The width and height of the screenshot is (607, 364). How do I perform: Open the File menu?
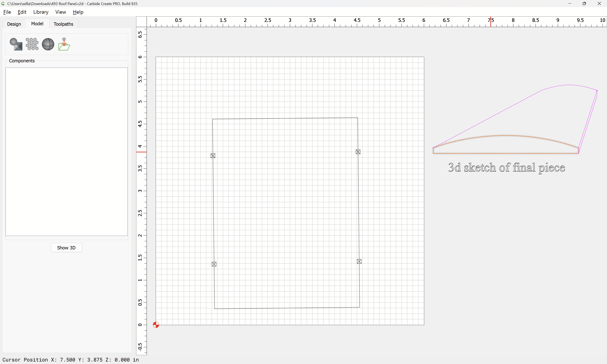(7, 12)
